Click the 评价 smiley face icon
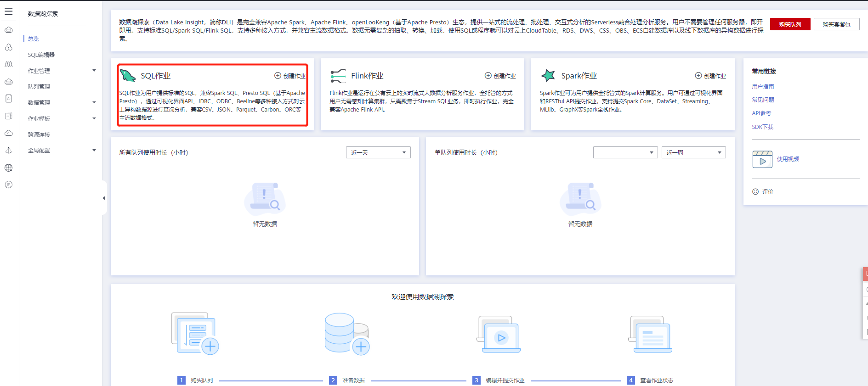Screen dimensions: 868x386 755,191
